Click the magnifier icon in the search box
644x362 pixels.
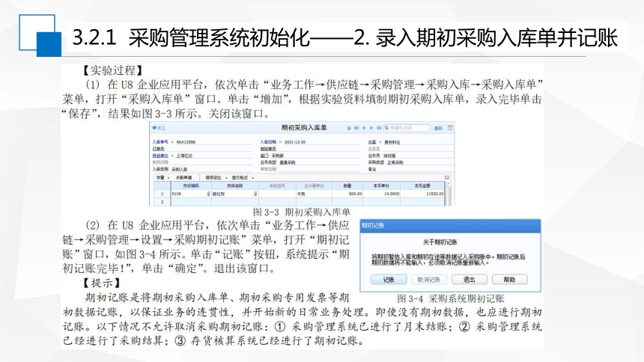point(386,128)
